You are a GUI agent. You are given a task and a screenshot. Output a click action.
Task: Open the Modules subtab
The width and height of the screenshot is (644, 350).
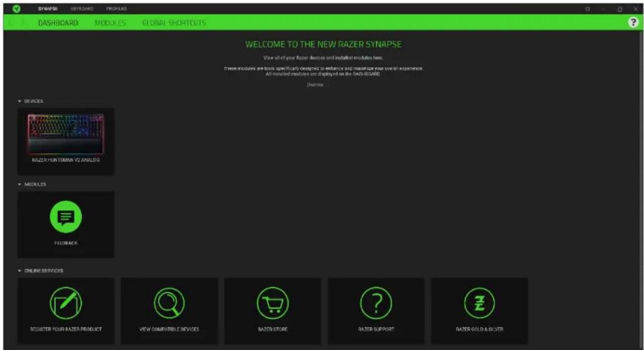pyautogui.click(x=110, y=23)
